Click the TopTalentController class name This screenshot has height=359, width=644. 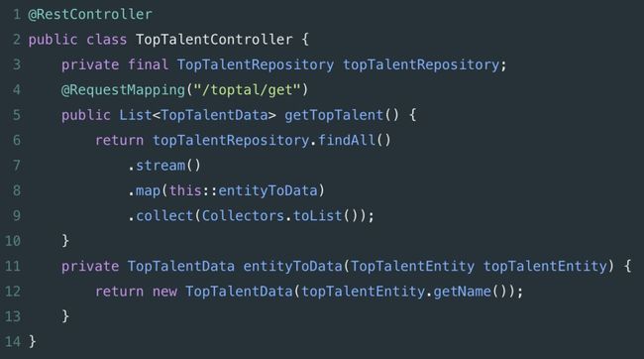point(214,40)
